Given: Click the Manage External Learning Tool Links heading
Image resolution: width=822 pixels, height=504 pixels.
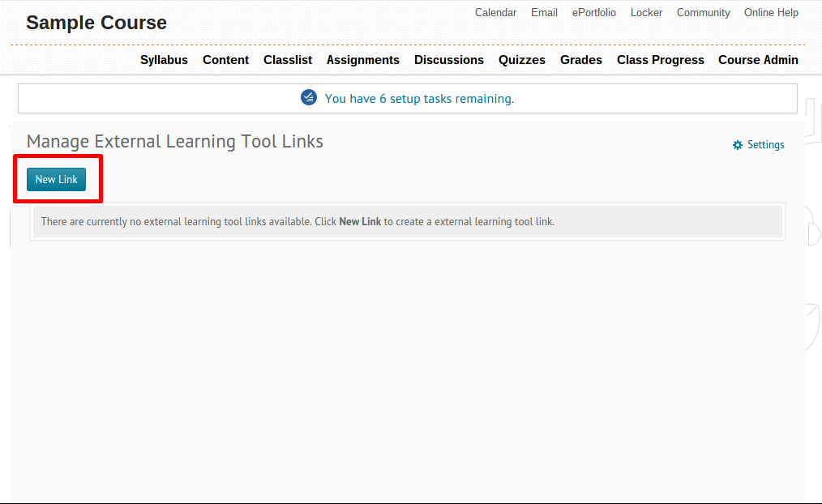Looking at the screenshot, I should [x=174, y=142].
